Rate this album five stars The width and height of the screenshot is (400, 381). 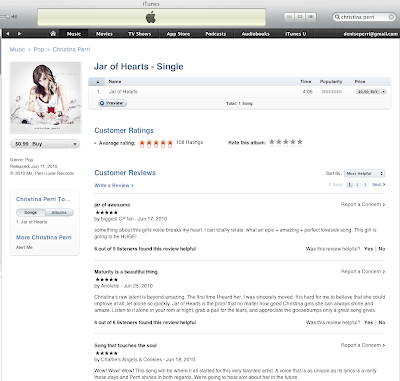(x=300, y=142)
